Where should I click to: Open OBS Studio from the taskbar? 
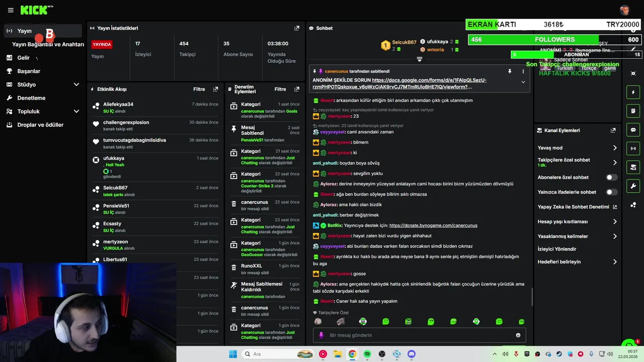pyautogui.click(x=382, y=354)
